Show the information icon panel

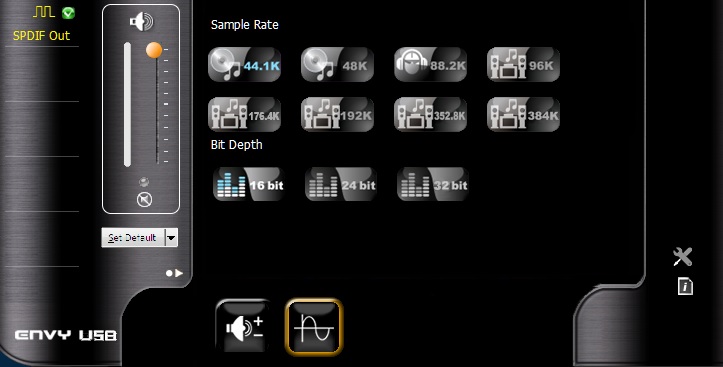685,287
